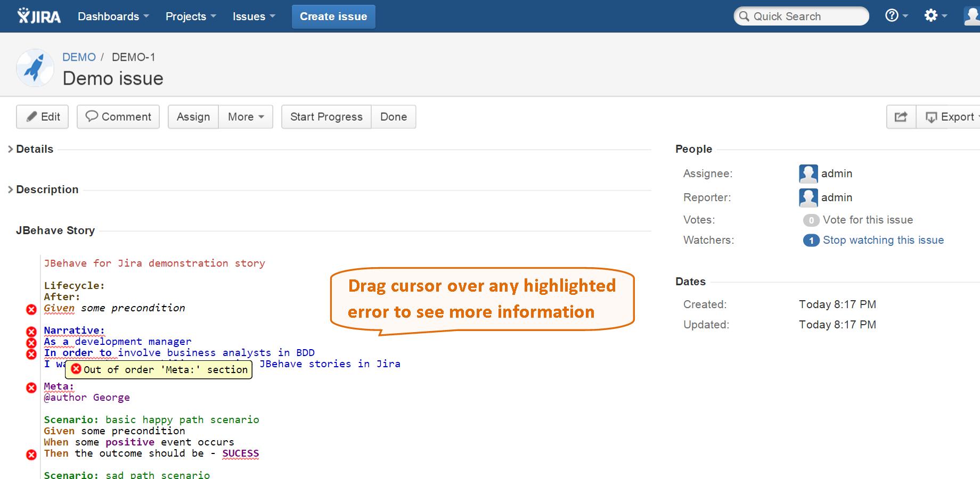Click the Updated date Today 8:17 PM
The height and width of the screenshot is (479, 980).
(x=837, y=325)
